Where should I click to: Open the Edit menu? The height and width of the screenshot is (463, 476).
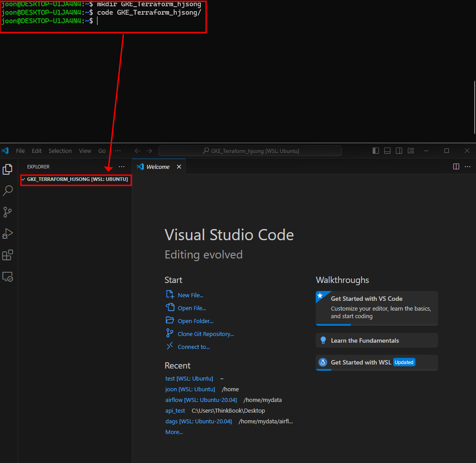pyautogui.click(x=37, y=151)
